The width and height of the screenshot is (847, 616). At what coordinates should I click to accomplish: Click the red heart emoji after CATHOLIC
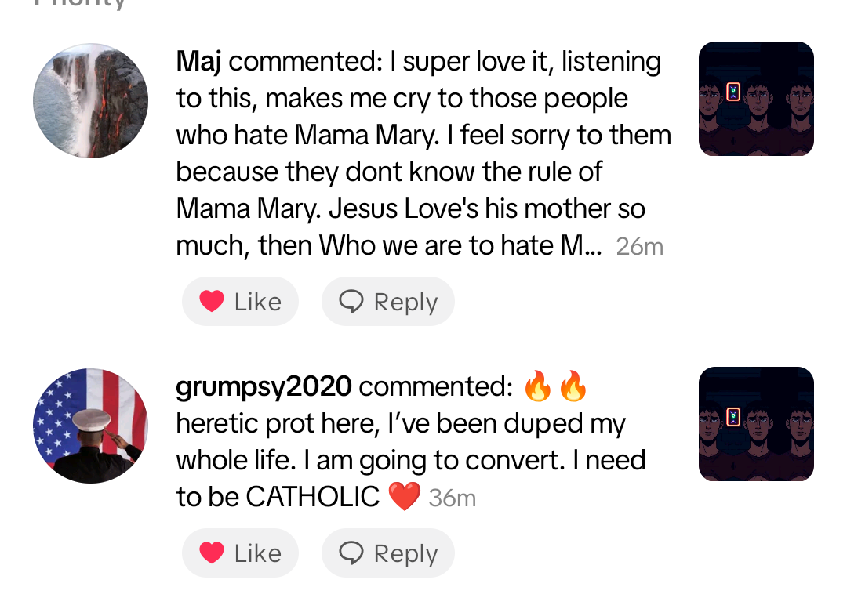404,497
